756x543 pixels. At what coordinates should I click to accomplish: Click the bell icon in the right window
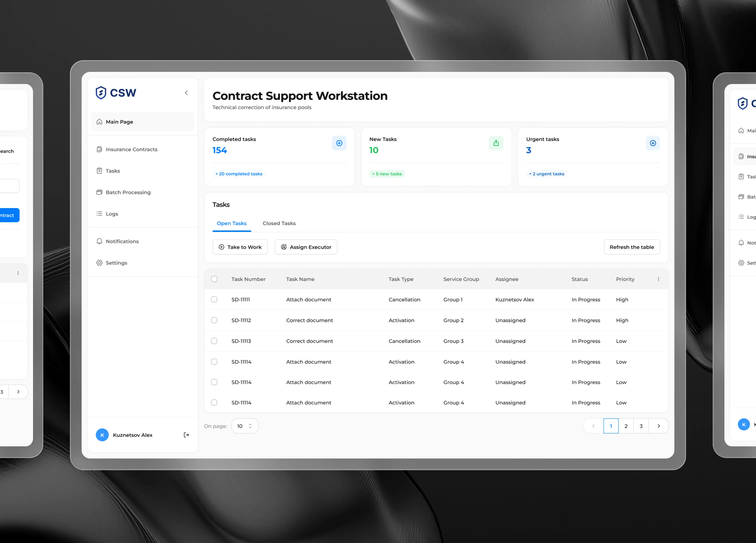[741, 243]
